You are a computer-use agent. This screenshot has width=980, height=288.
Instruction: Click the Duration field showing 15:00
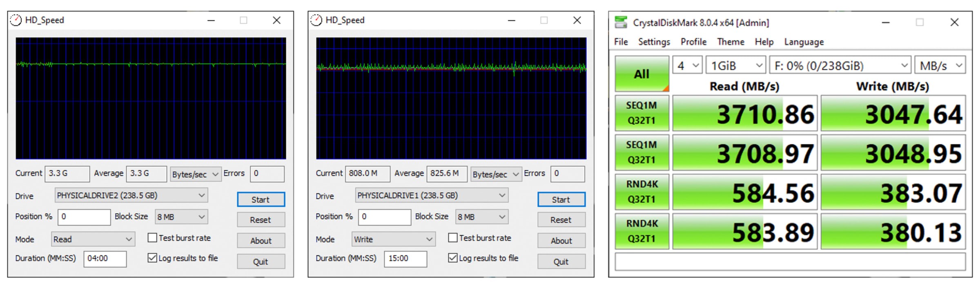click(405, 259)
